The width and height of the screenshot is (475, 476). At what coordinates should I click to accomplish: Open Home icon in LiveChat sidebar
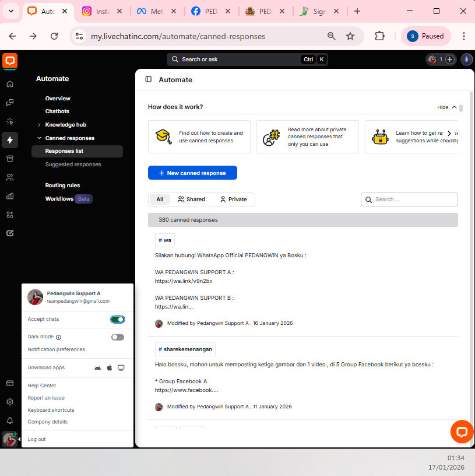pyautogui.click(x=10, y=84)
